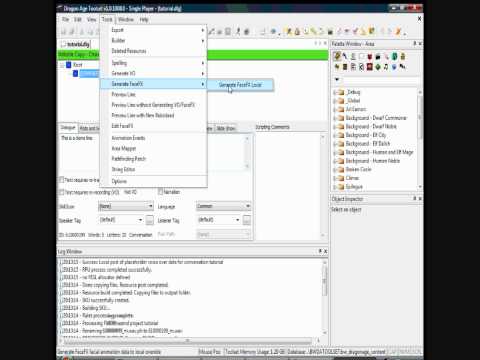Viewport: 480px width, 360px height.
Task: Expand the Broken Circle folder
Action: [x=335, y=169]
